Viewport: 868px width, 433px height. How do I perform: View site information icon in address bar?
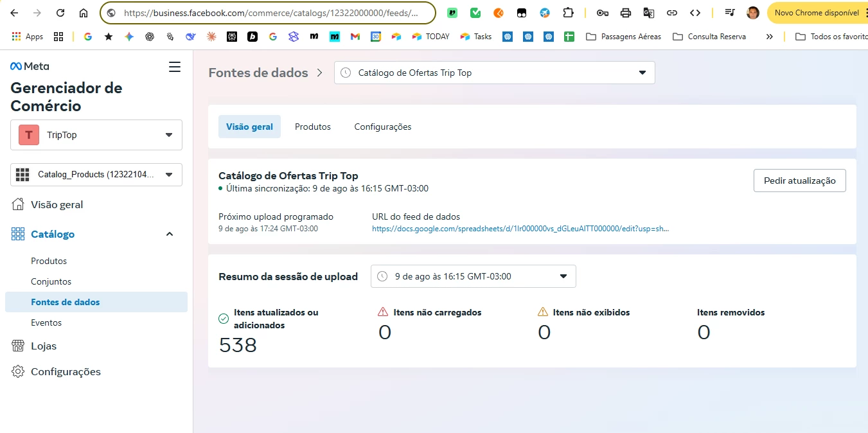[x=111, y=13]
